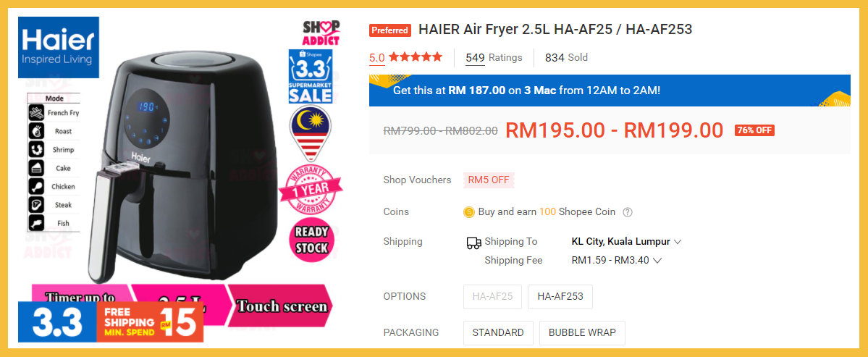Click the pink Ready Stock badge

point(312,239)
